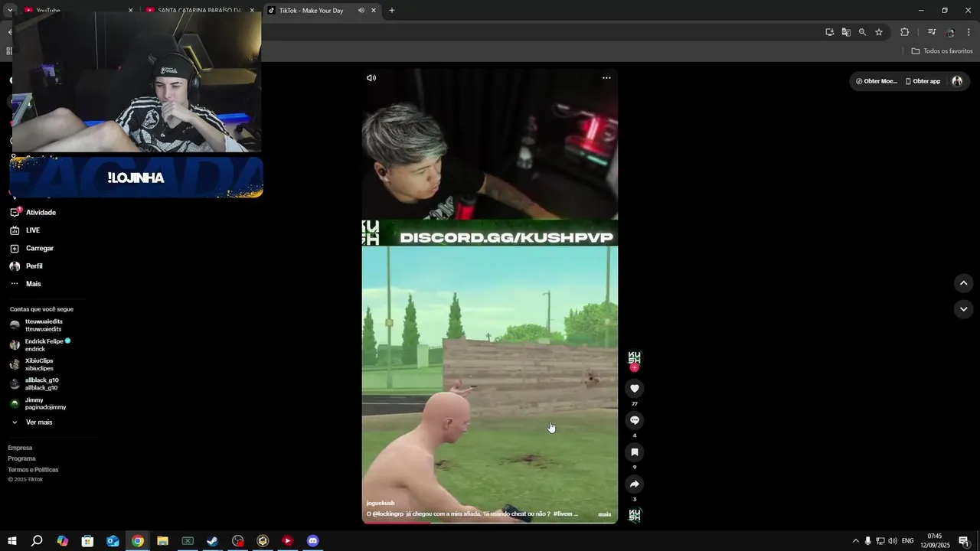Like the video with the heart icon
Screen dimensions: 980x551
pyautogui.click(x=634, y=389)
